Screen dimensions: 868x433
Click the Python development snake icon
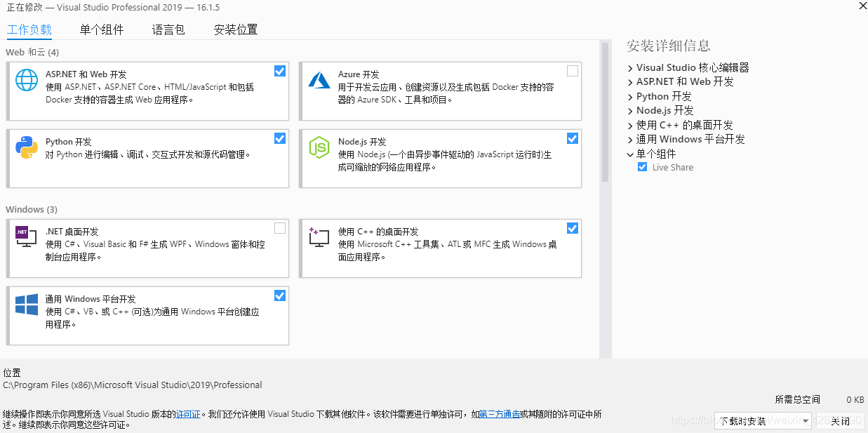[27, 147]
